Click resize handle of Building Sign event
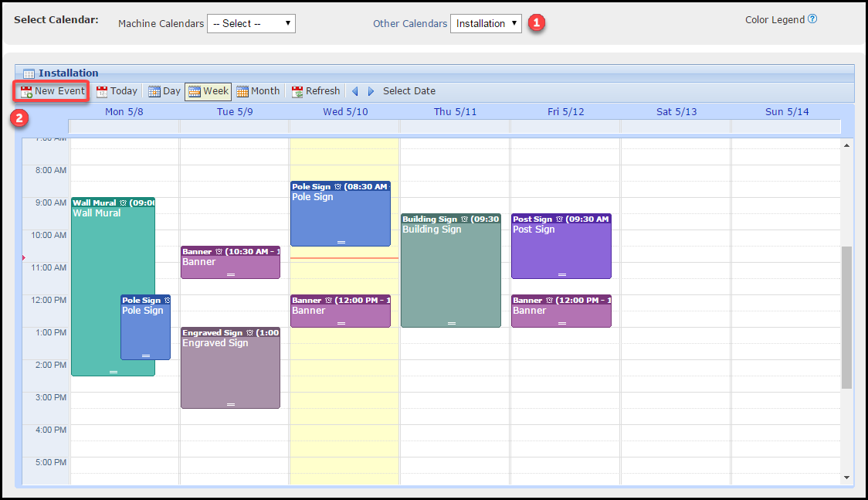Screen dimensions: 868x500 tap(452, 323)
